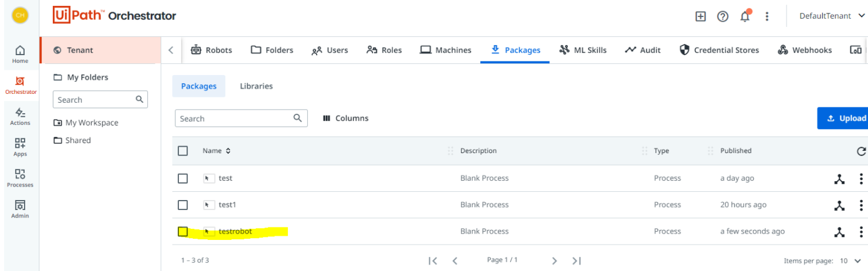This screenshot has width=868, height=271.
Task: Open the ML Skills tab
Action: [x=583, y=50]
